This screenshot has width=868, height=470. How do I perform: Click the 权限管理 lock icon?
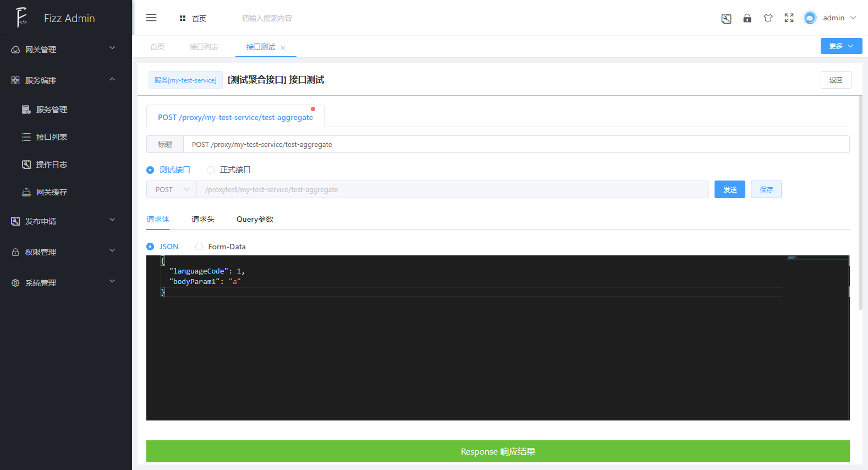(15, 252)
